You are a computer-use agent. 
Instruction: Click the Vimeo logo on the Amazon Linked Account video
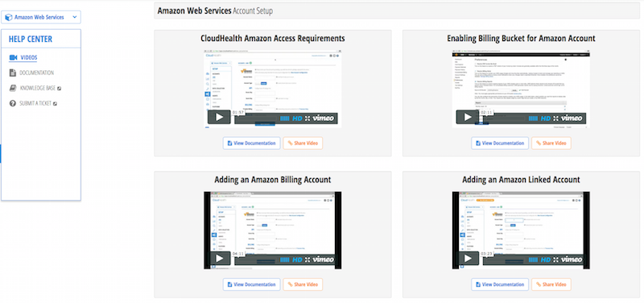[572, 259]
